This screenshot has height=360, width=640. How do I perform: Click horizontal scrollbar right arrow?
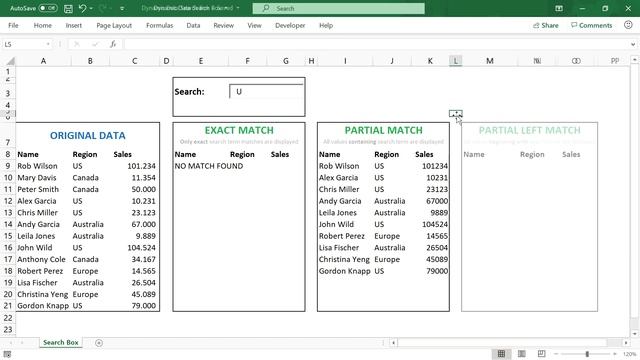(x=626, y=343)
